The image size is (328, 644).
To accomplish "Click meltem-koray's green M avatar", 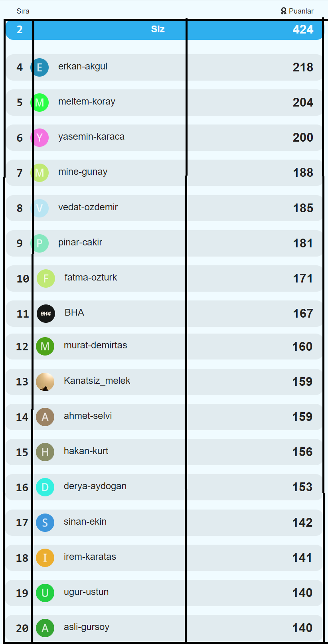I will [40, 103].
